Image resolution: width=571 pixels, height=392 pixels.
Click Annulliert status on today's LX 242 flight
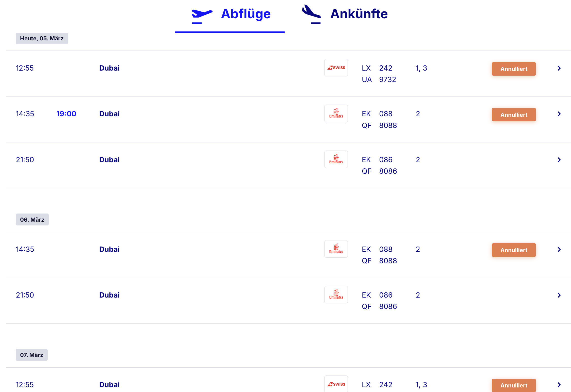point(514,69)
